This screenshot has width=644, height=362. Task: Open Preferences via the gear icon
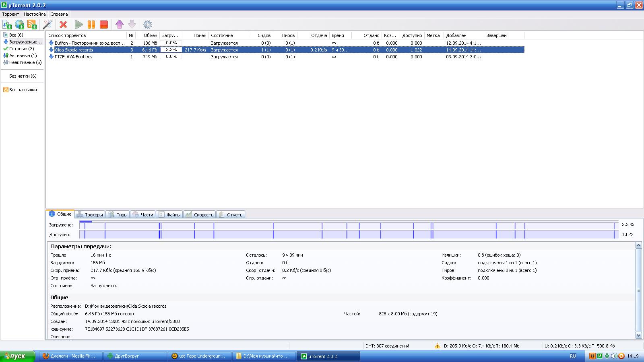pos(148,25)
